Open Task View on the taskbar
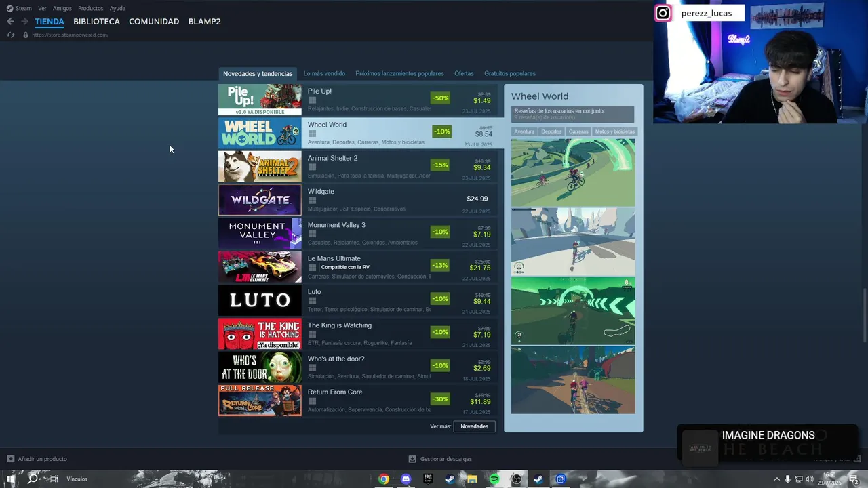 [54, 479]
